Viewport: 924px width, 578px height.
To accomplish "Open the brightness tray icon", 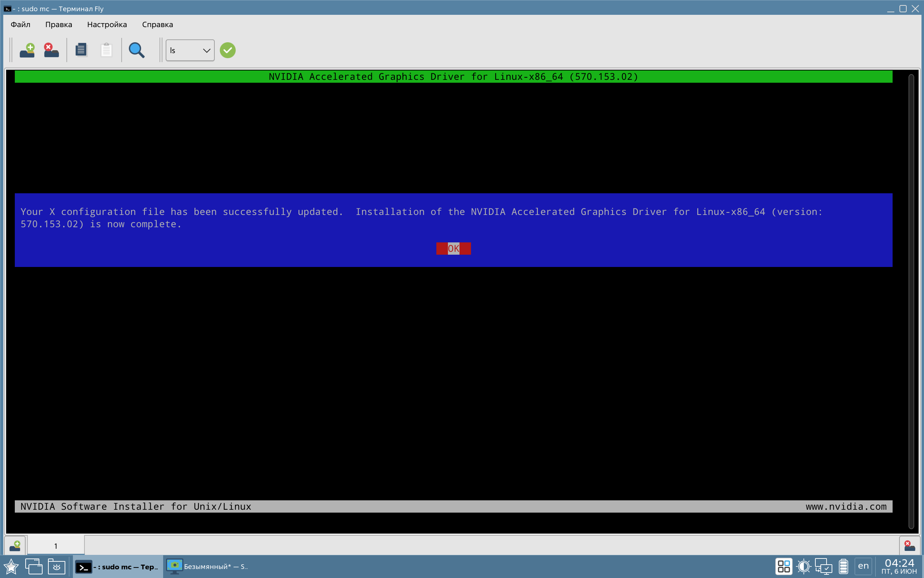I will (804, 566).
